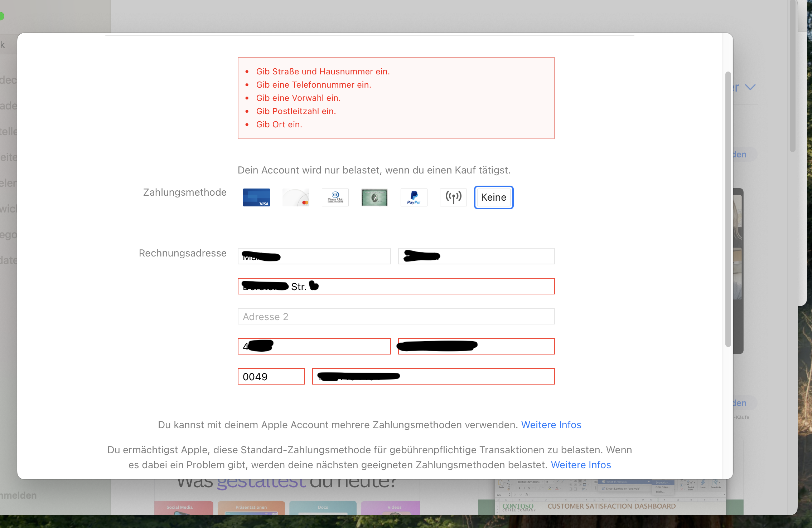Expand the account chevron dropdown at right

pyautogui.click(x=750, y=87)
